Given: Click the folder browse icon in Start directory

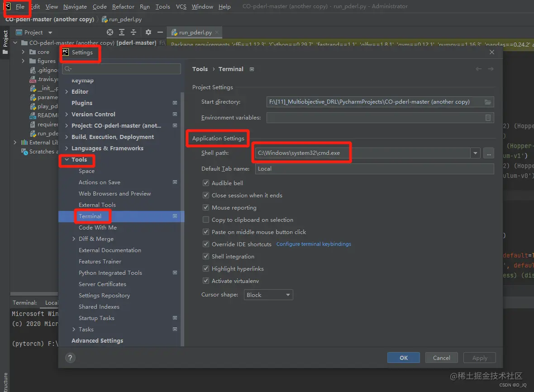Looking at the screenshot, I should (x=488, y=102).
